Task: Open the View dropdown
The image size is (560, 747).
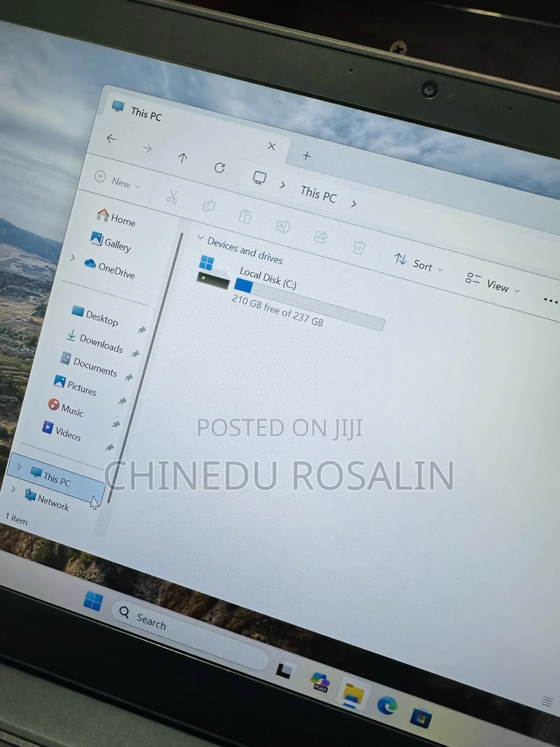Action: tap(493, 283)
